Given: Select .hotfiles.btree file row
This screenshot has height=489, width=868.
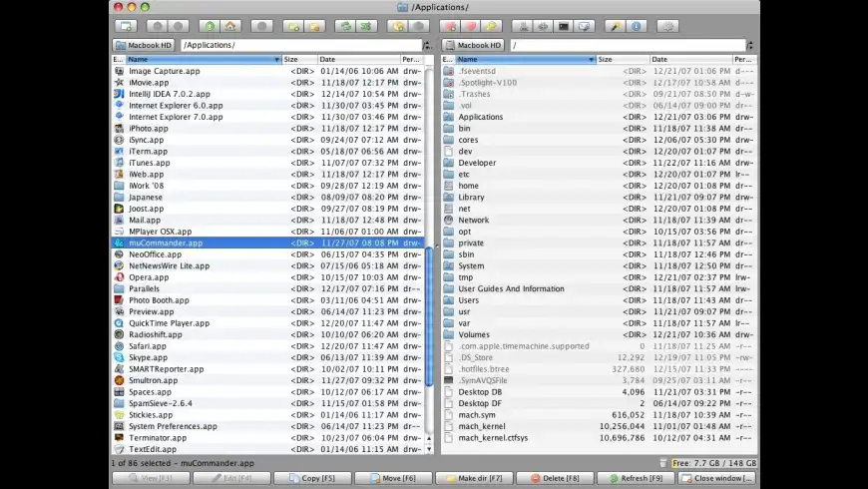Looking at the screenshot, I should click(x=599, y=369).
